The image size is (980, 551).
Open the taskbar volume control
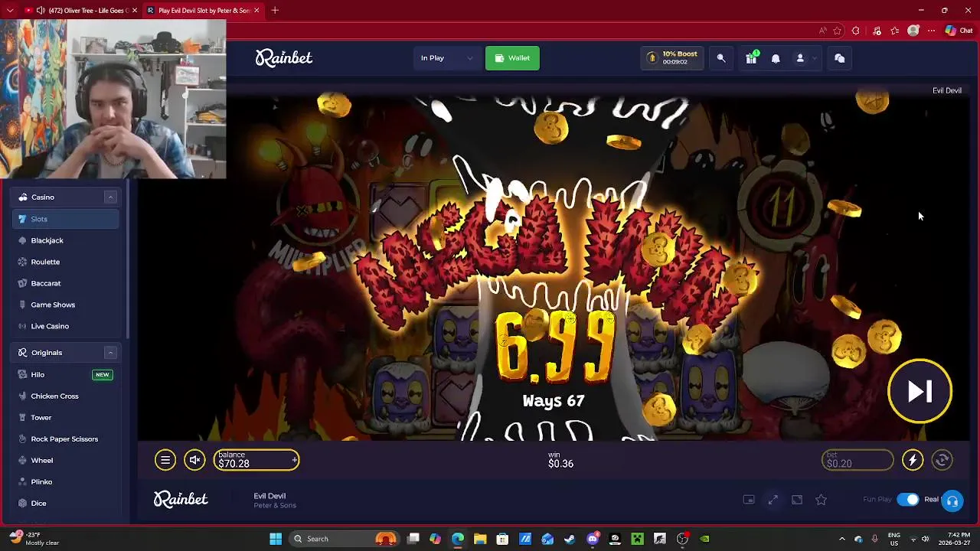[925, 539]
